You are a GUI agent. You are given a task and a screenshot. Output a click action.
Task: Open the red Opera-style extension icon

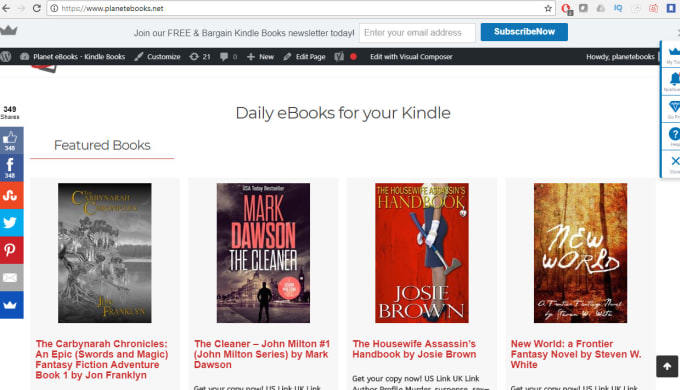pyautogui.click(x=566, y=8)
